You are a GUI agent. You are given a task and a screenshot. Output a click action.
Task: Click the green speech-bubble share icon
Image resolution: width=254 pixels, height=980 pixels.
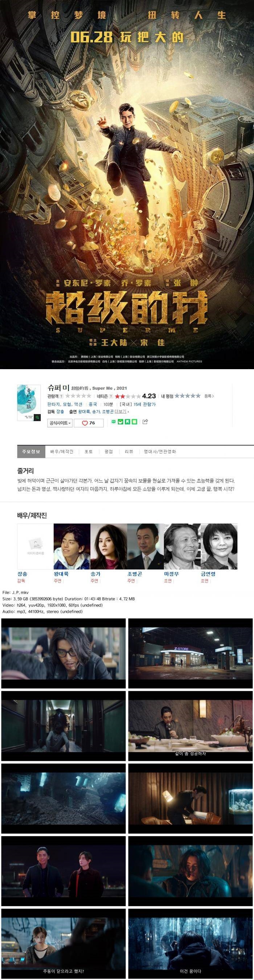click(x=114, y=421)
